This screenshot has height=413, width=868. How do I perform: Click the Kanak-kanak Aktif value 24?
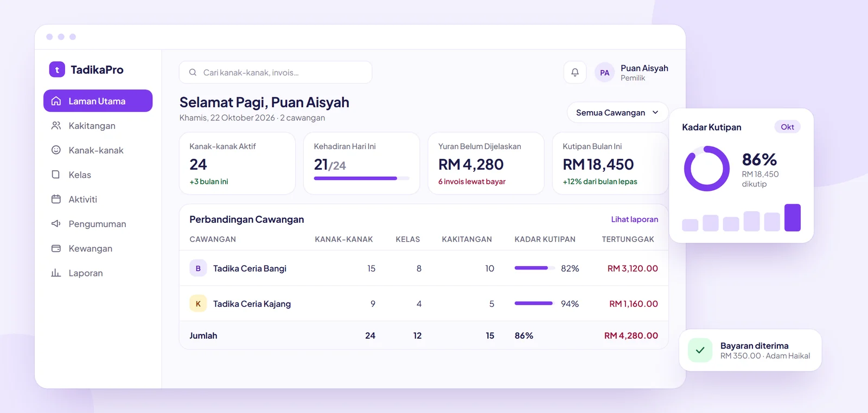198,164
